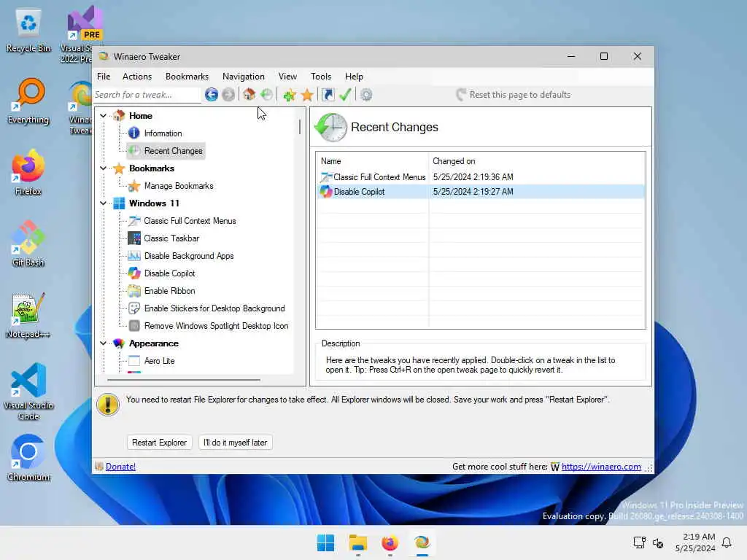Click the Back navigation arrow in toolbar
Image resolution: width=747 pixels, height=560 pixels.
(212, 95)
